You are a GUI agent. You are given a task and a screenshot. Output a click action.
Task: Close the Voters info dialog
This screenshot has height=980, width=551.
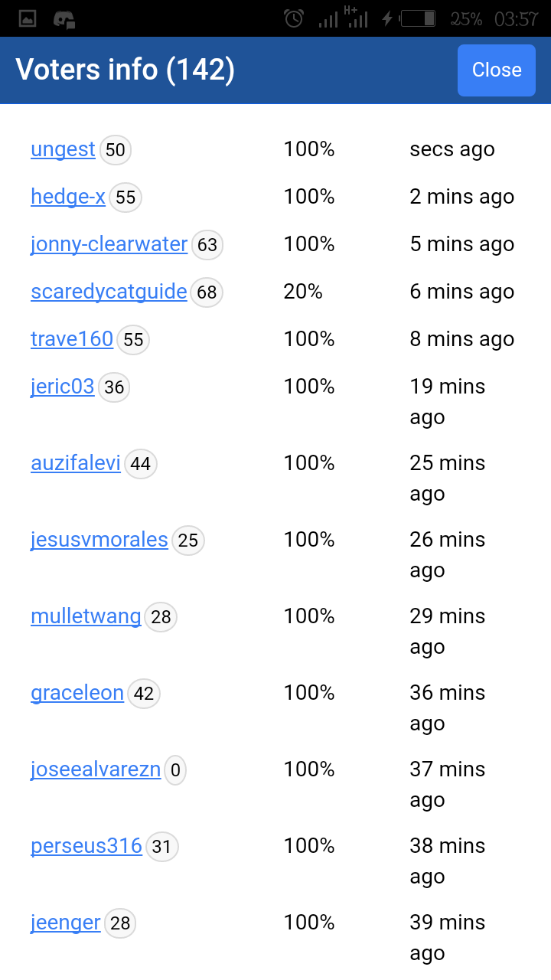point(496,70)
